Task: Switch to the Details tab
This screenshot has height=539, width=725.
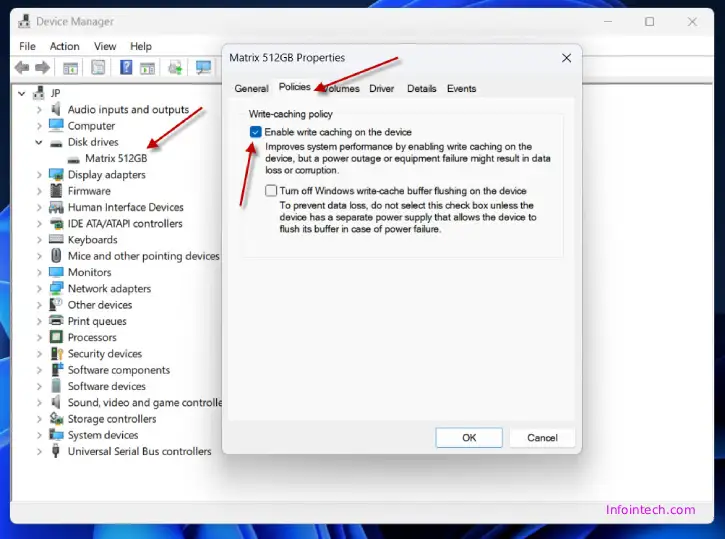Action: 421,88
